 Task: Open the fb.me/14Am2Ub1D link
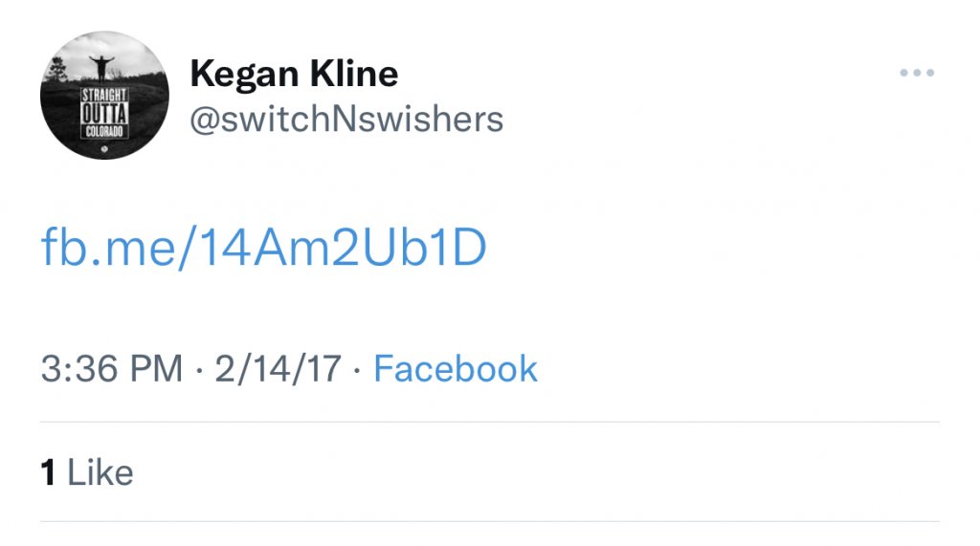(x=264, y=248)
